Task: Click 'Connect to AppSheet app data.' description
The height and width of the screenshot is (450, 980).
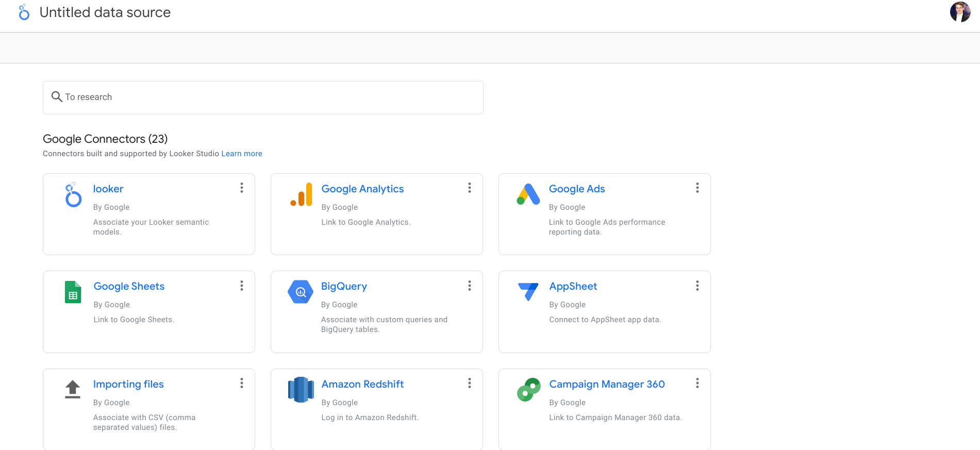Action: tap(605, 320)
